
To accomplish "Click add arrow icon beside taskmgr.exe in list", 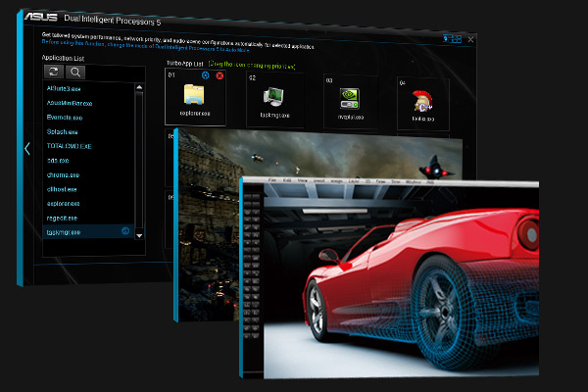I will [125, 231].
